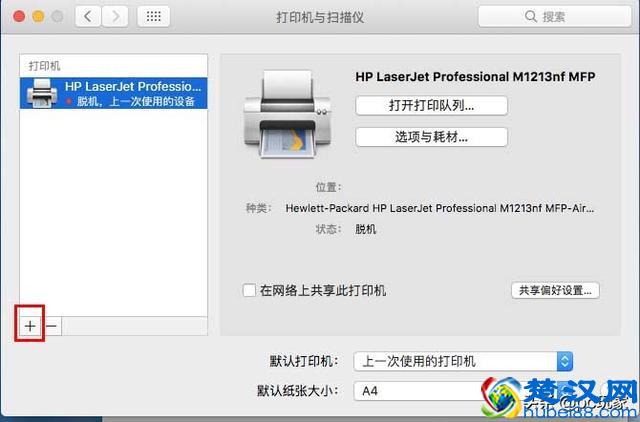The width and height of the screenshot is (640, 422).
Task: Open the 默认打印机 dropdown
Action: tap(464, 361)
